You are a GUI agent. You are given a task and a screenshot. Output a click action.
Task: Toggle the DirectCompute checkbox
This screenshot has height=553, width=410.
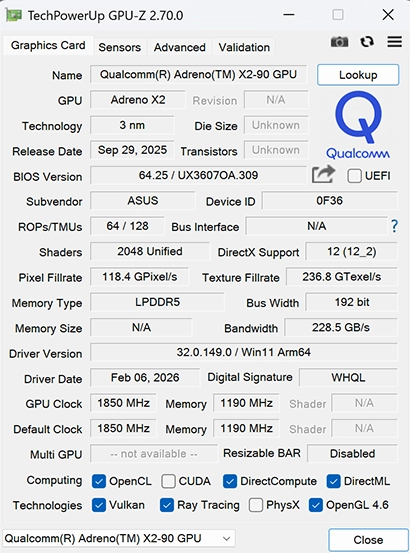pos(230,481)
